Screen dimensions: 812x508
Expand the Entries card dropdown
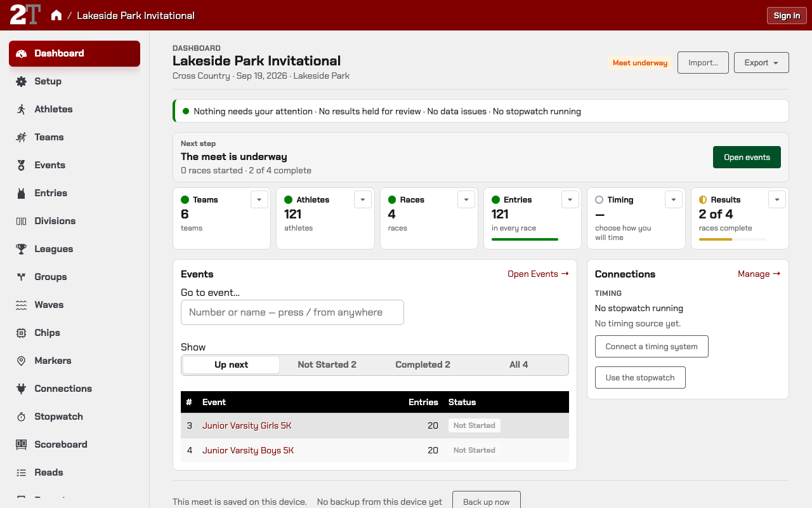(x=570, y=199)
